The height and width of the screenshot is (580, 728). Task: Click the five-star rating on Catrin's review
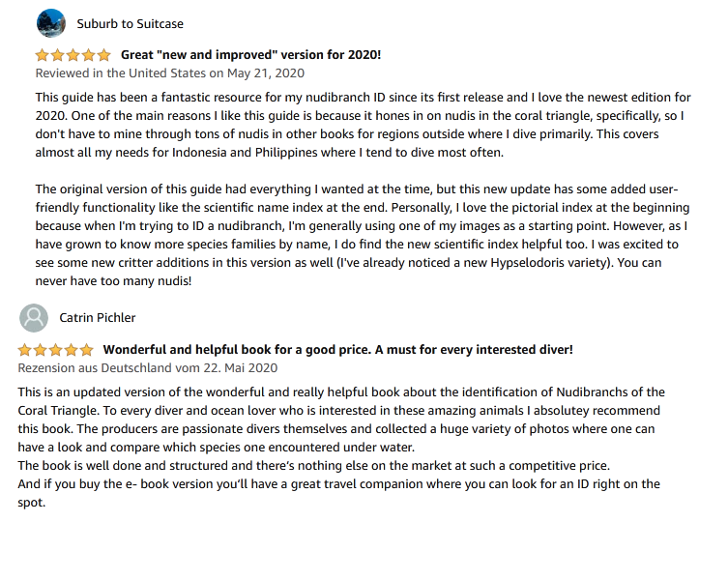56,349
